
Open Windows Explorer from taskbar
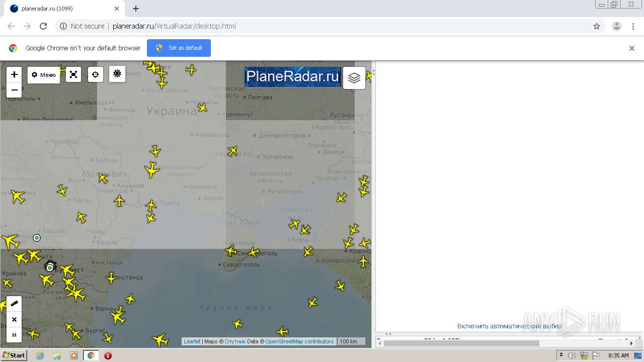coord(57,355)
